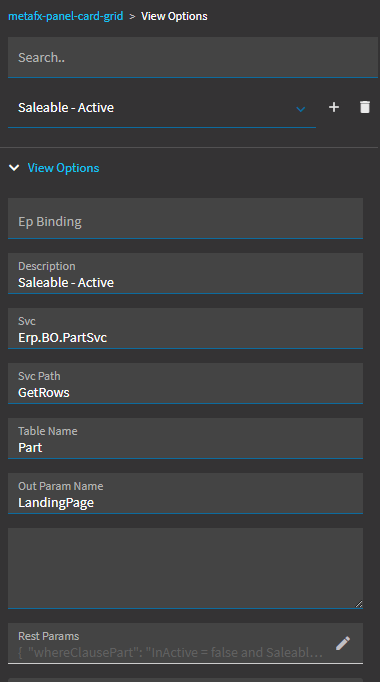Add a new view with the plus icon

[333, 107]
